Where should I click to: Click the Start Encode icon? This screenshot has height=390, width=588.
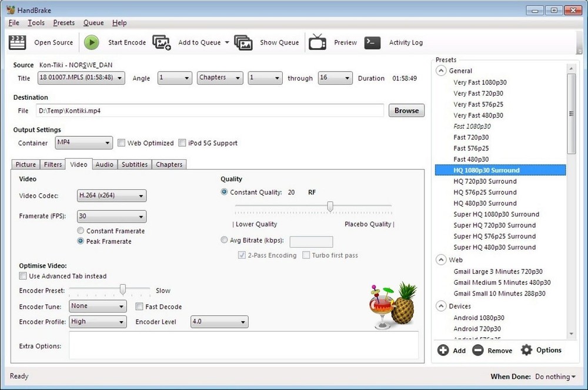pos(92,42)
